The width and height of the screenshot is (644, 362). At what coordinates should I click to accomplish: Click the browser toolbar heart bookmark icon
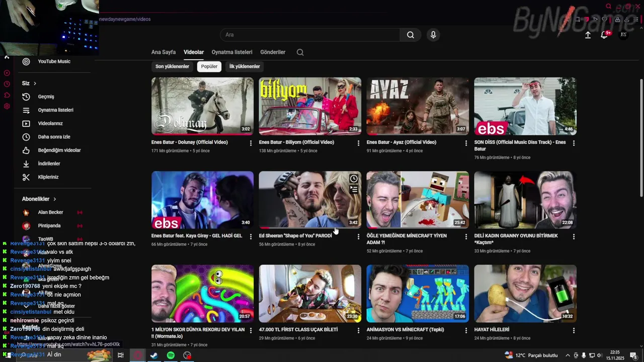click(605, 19)
